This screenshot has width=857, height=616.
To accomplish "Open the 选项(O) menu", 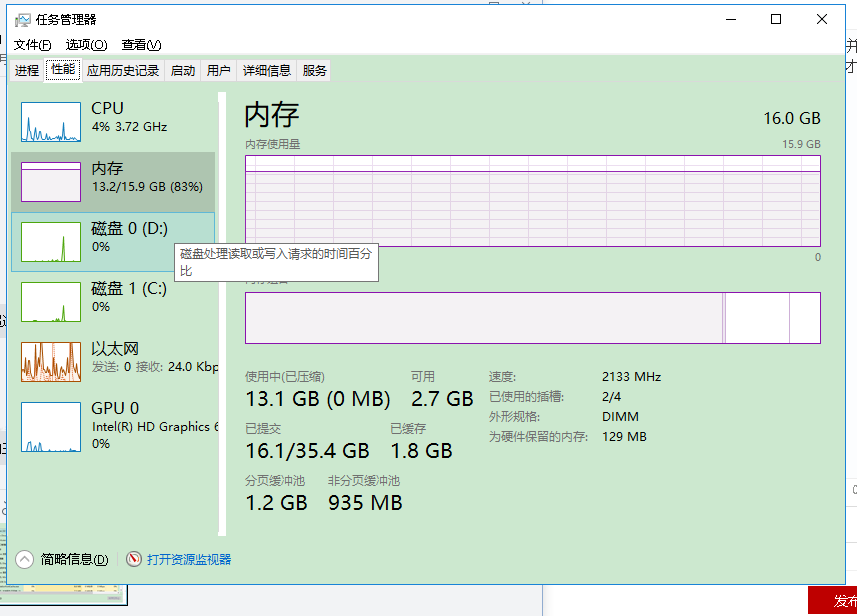I will tap(86, 45).
